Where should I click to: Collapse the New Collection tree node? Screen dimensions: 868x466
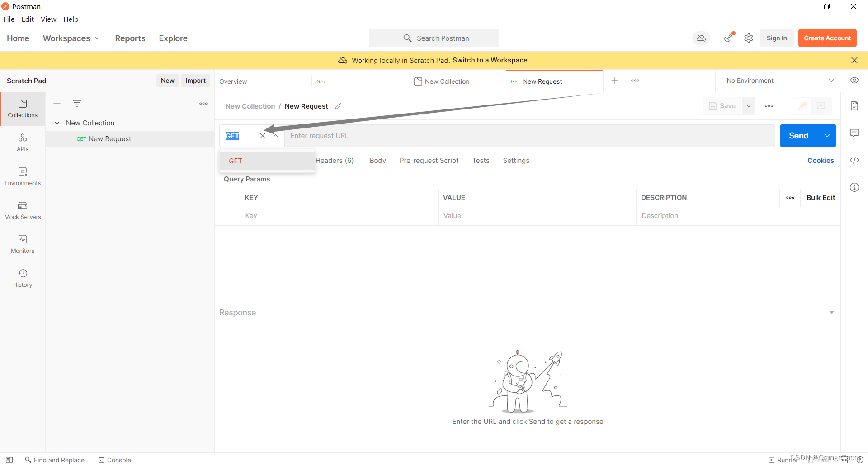[x=57, y=123]
